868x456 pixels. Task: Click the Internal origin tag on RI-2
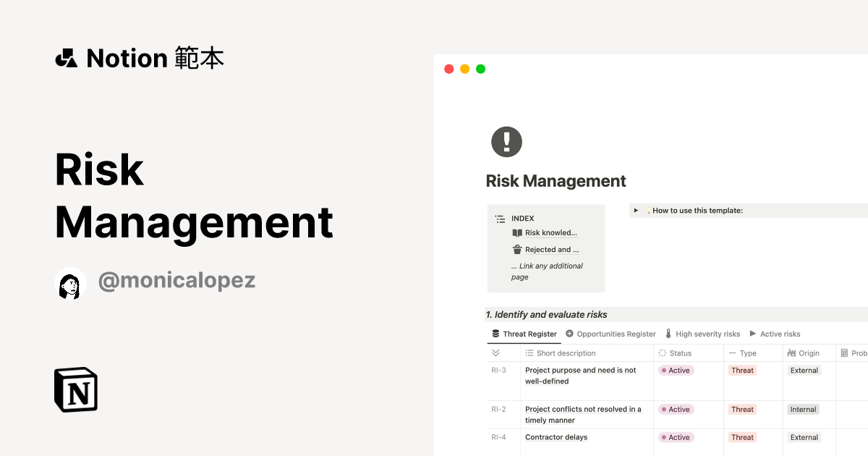pyautogui.click(x=803, y=409)
